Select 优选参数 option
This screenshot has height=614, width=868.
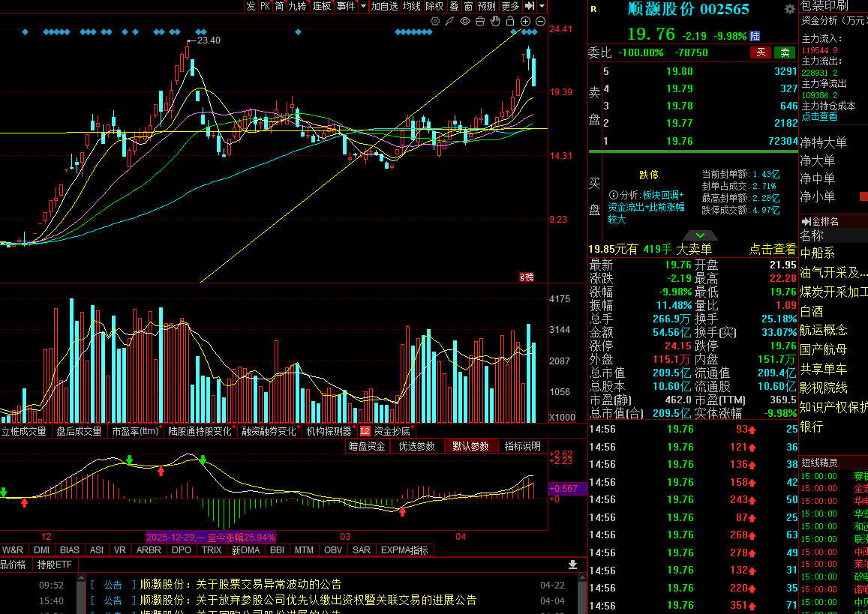tap(417, 446)
